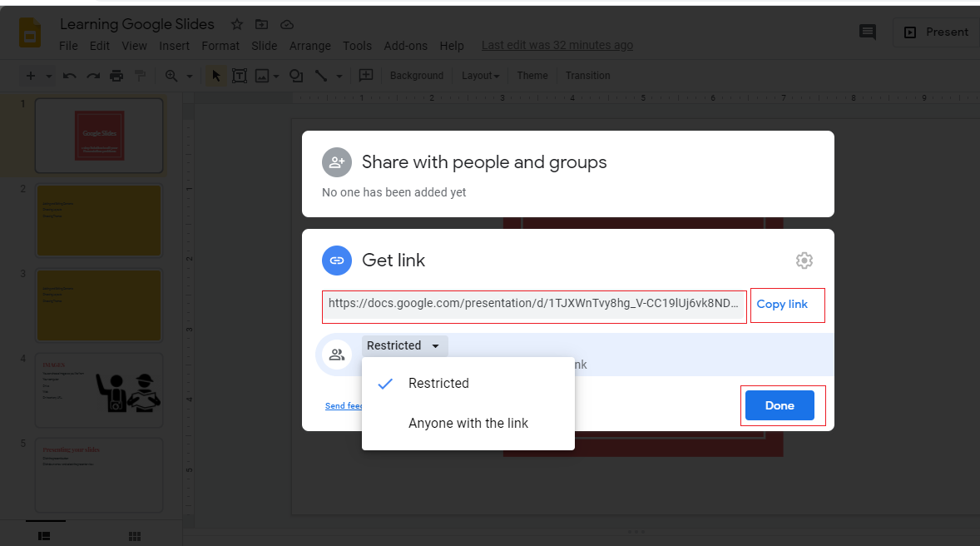Open the View menu

coord(135,46)
